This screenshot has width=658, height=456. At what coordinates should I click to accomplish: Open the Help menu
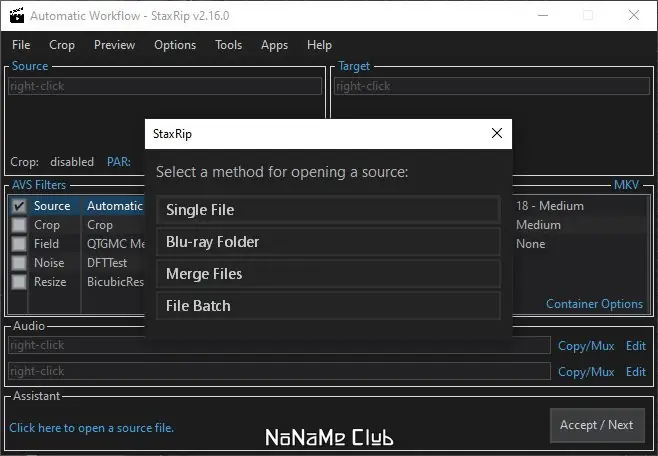point(319,45)
